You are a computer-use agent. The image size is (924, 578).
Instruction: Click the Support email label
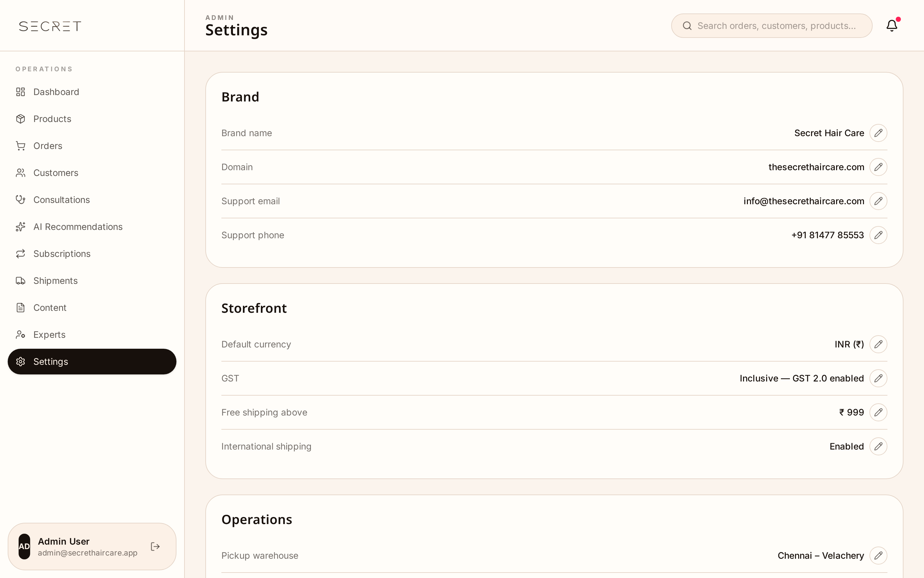[x=251, y=201]
